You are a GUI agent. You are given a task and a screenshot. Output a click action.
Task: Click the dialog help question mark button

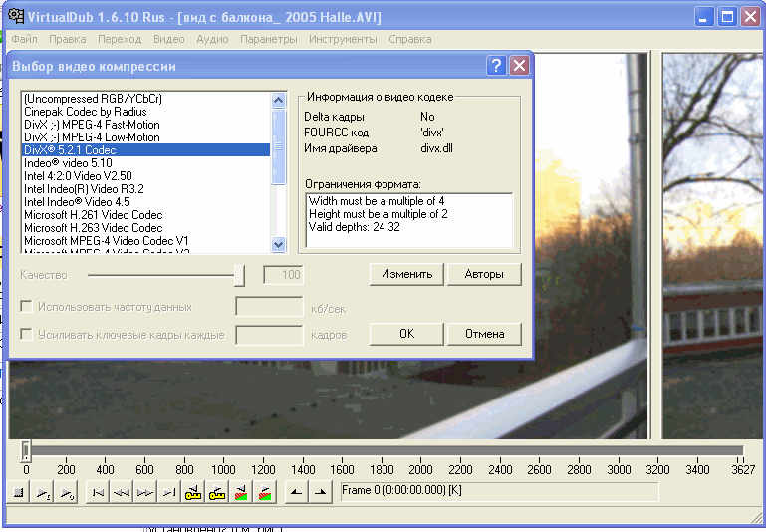(496, 65)
